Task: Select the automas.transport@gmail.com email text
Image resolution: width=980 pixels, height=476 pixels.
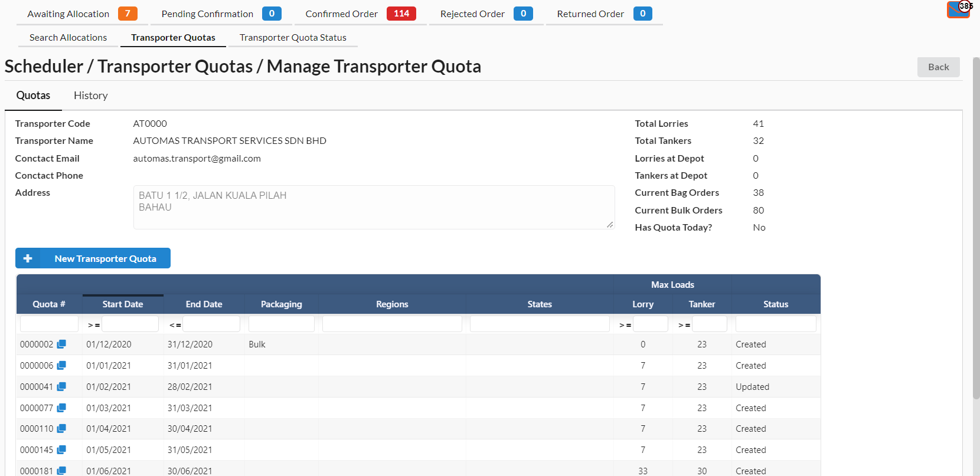Action: coord(197,158)
